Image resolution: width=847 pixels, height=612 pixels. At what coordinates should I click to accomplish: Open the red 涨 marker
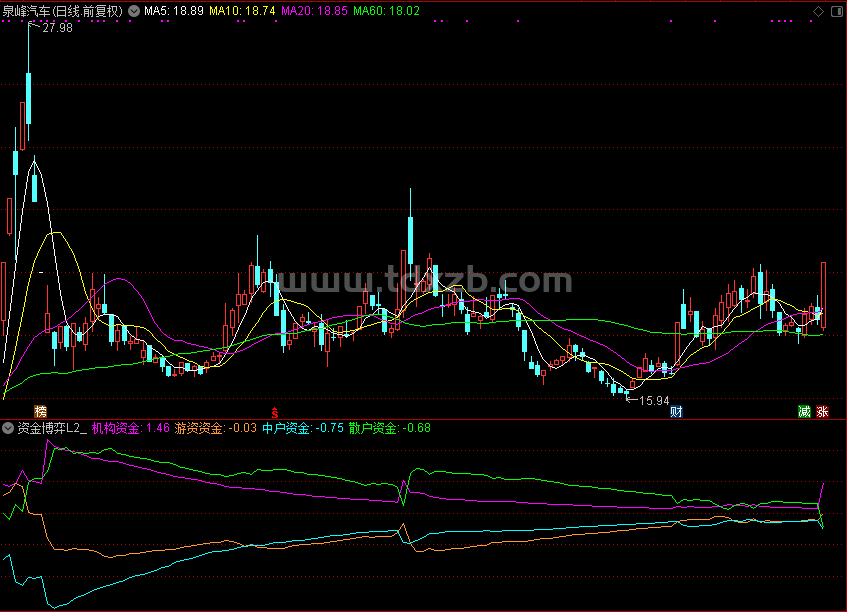[822, 412]
